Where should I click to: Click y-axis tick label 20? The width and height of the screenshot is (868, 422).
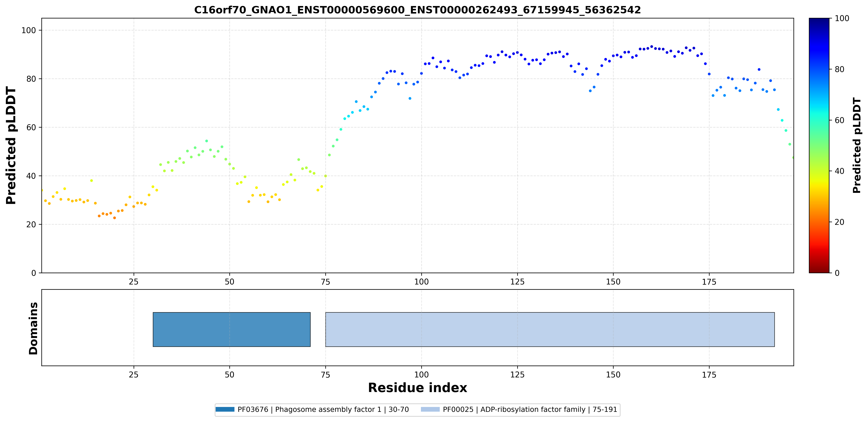(x=29, y=224)
